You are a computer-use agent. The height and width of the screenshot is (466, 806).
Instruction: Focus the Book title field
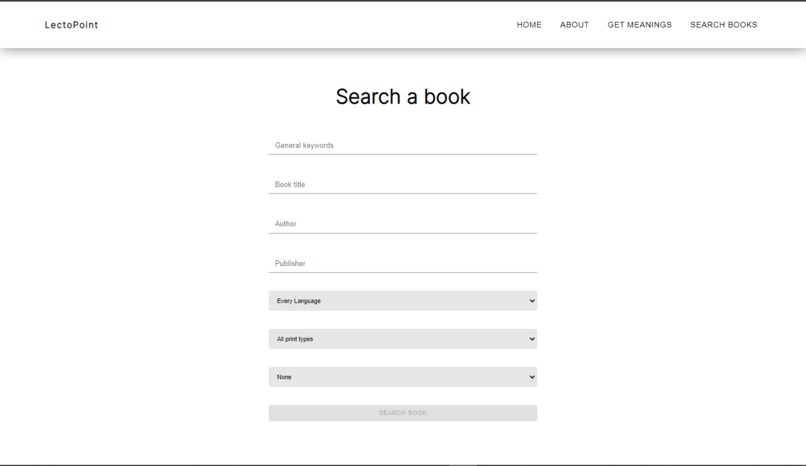(x=402, y=184)
